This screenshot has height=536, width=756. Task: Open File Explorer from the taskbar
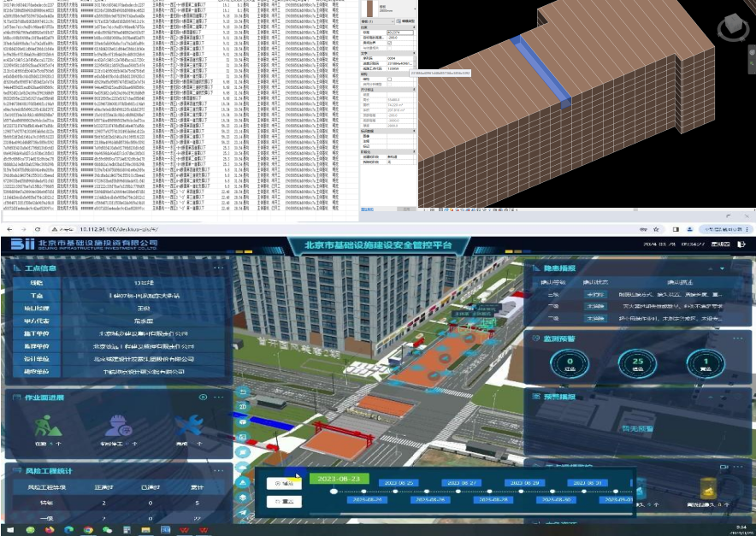pos(145,530)
